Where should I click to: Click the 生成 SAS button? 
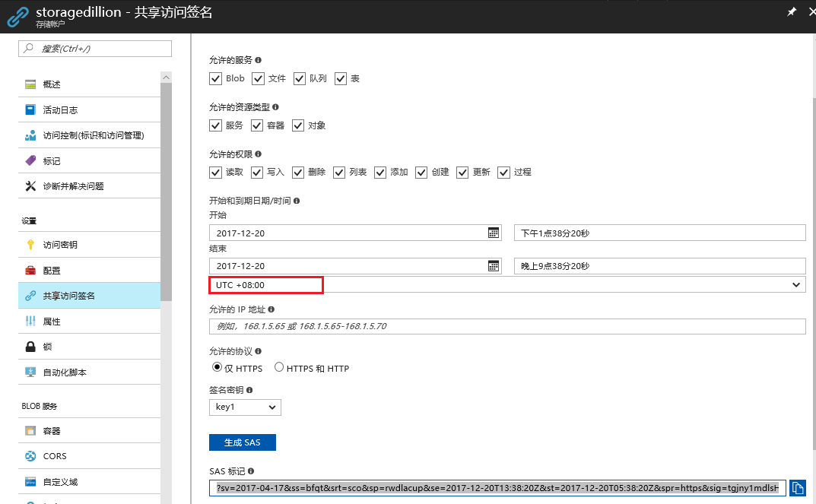coord(242,442)
